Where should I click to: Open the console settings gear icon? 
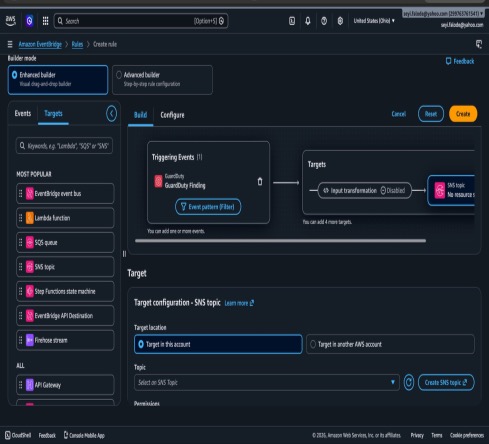click(x=340, y=21)
